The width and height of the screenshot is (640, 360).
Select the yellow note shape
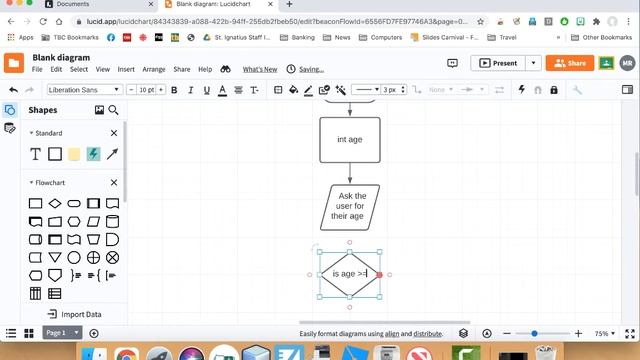coord(74,154)
